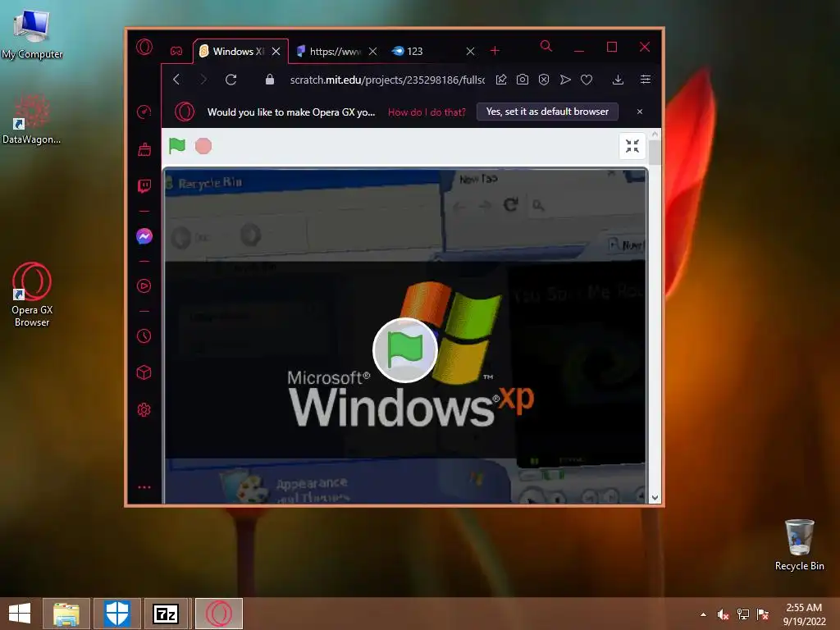
Task: Open a new tab with plus button
Action: 495,50
